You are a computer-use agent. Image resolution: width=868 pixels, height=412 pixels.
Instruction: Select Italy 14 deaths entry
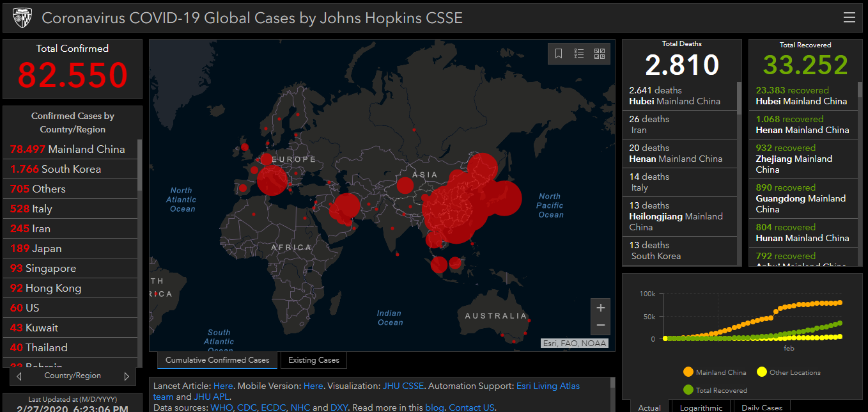click(x=679, y=182)
